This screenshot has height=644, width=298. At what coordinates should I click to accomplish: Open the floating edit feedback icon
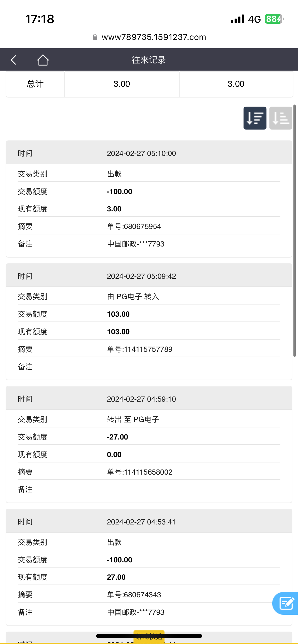click(287, 603)
